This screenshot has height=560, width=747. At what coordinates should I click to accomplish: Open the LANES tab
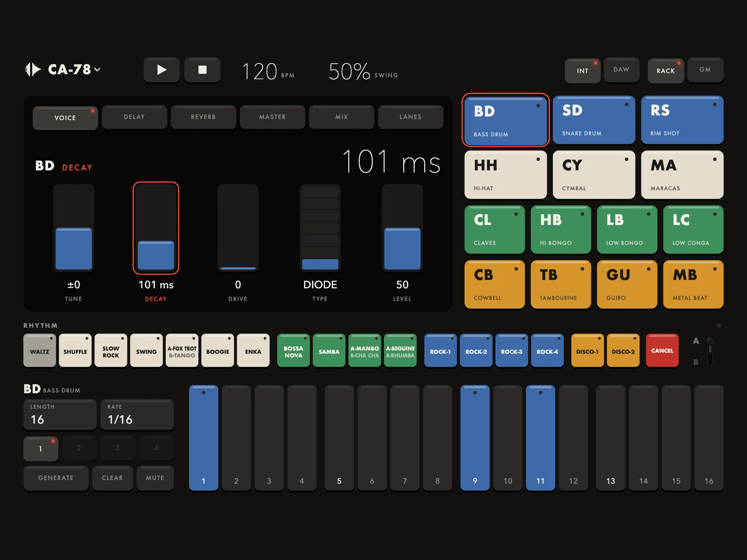(410, 117)
